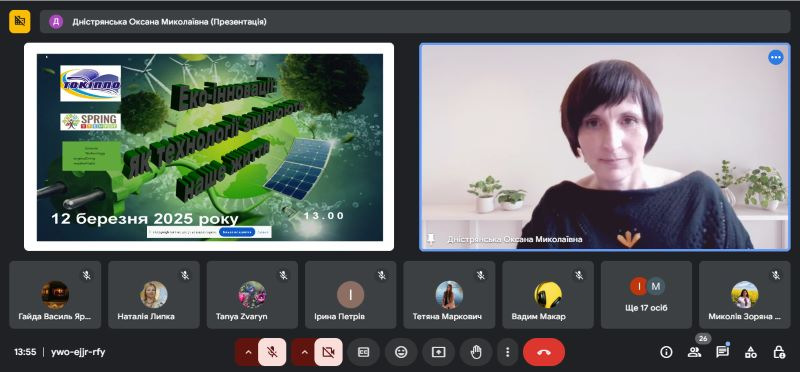
Task: Click the stop presentation icon at top left
Action: coord(19,21)
